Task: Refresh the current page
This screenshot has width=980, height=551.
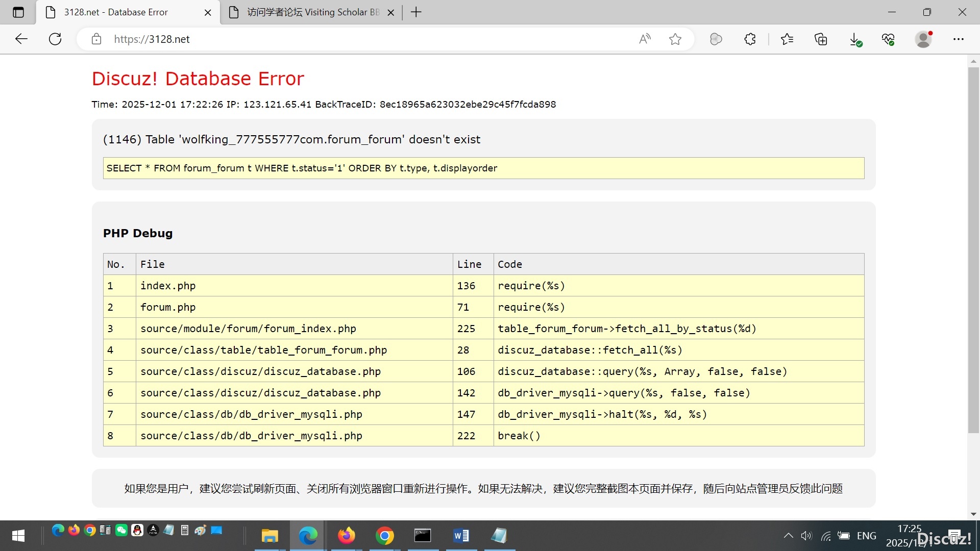Action: pos(55,39)
